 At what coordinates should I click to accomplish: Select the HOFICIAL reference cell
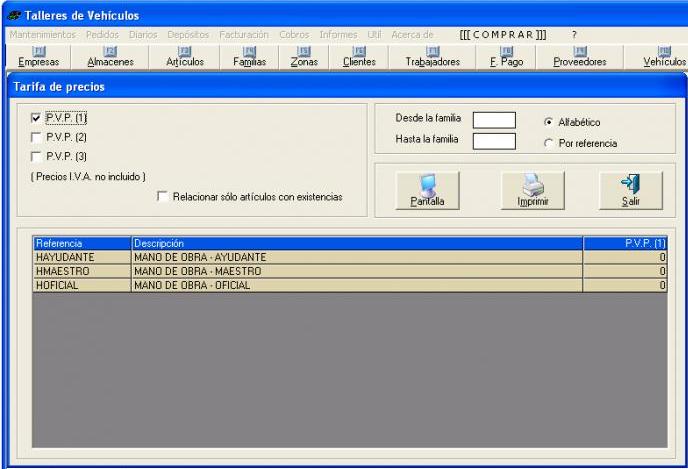(82, 285)
